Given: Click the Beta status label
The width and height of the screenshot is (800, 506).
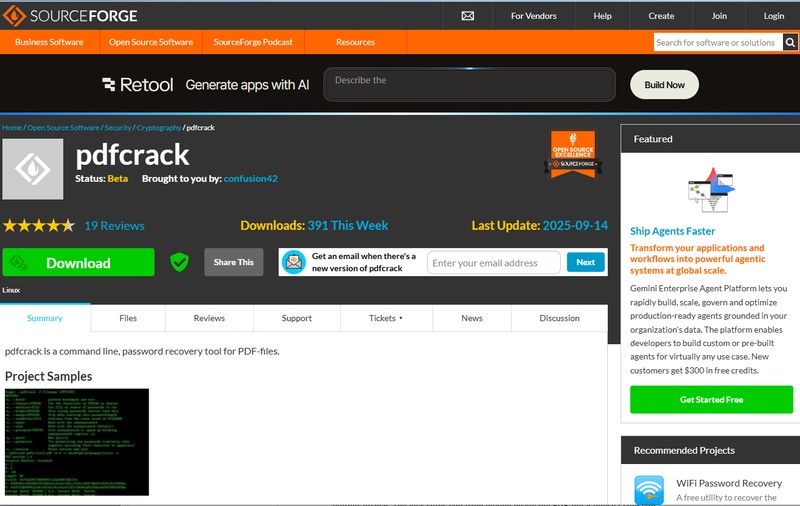Looking at the screenshot, I should pos(118,179).
